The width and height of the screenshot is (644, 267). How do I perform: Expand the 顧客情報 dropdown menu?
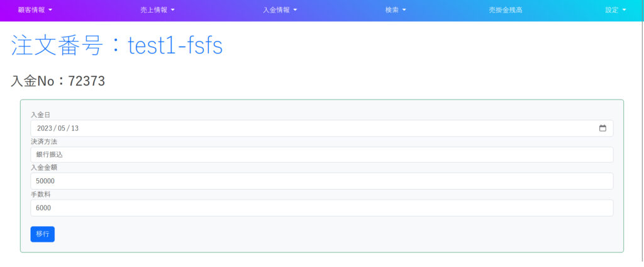[35, 10]
